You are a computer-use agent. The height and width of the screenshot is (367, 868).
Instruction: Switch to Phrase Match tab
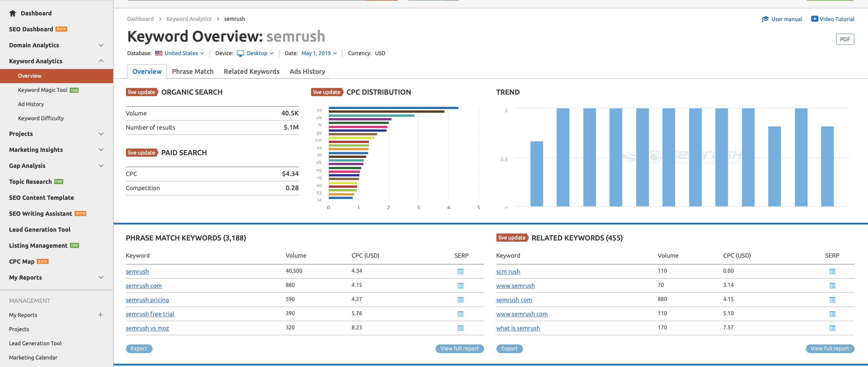pos(192,71)
